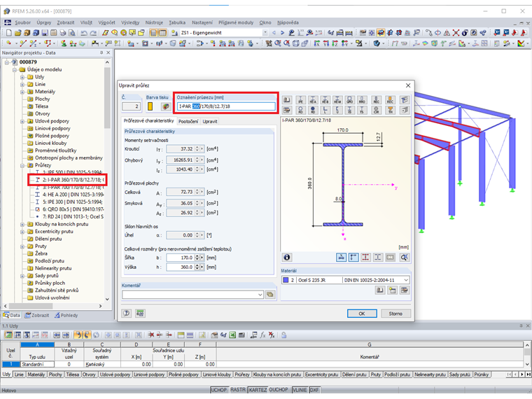This screenshot has width=532, height=399.
Task: Open the Soubor menu
Action: click(x=22, y=22)
